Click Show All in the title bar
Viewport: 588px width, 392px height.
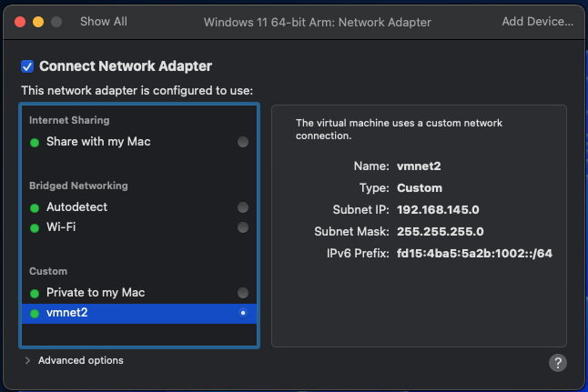coord(104,22)
